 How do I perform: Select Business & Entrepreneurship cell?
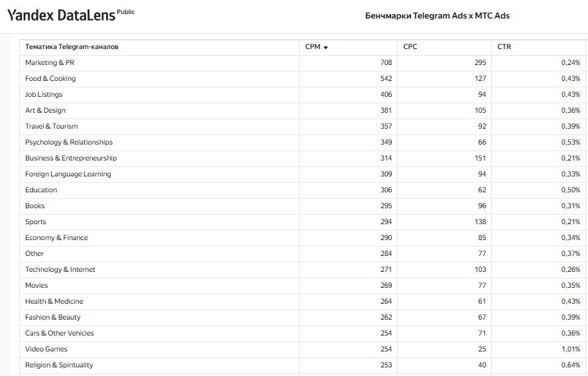pyautogui.click(x=159, y=158)
